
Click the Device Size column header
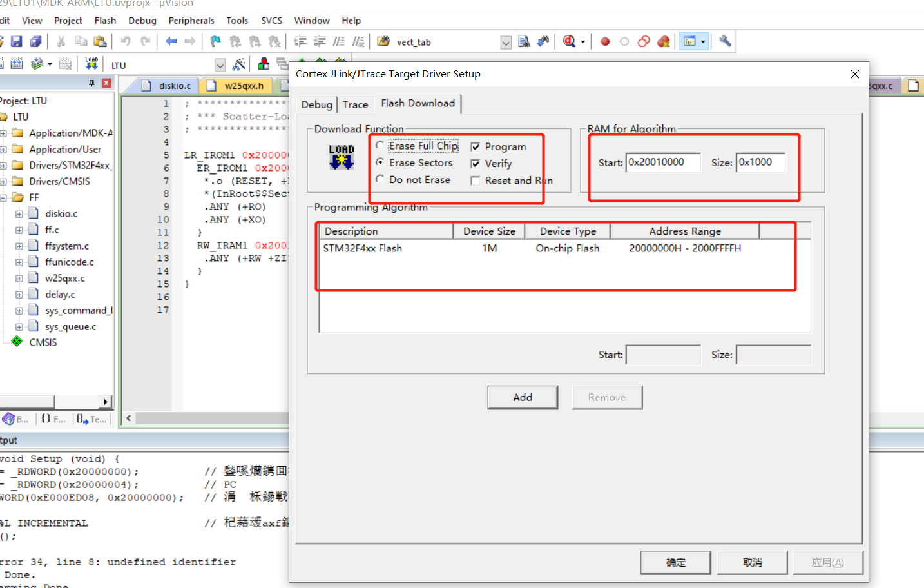(489, 231)
